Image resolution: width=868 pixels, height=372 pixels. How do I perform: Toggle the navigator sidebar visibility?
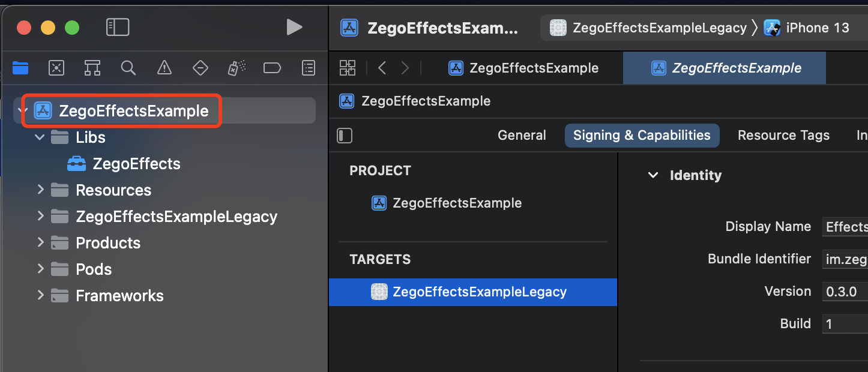click(118, 27)
